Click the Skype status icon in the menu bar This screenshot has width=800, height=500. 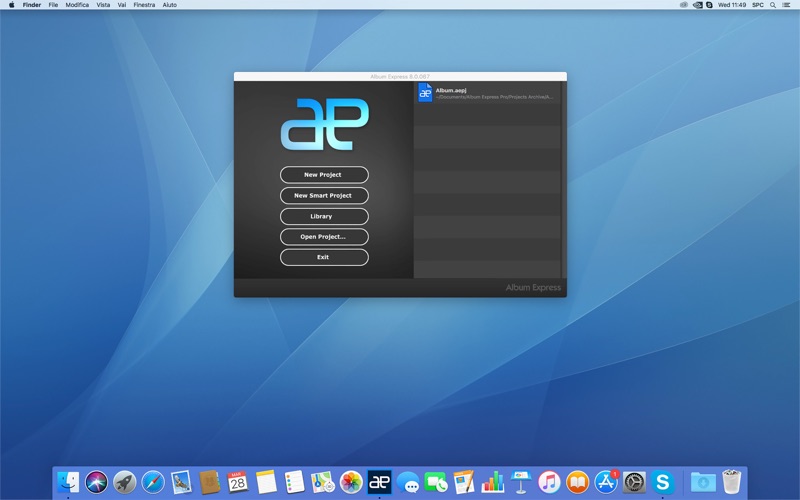[x=709, y=5]
